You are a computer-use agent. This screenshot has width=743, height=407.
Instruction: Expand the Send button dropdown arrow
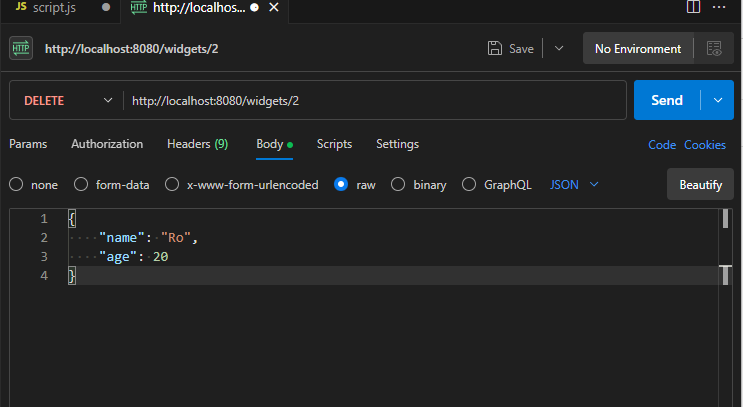coord(717,100)
